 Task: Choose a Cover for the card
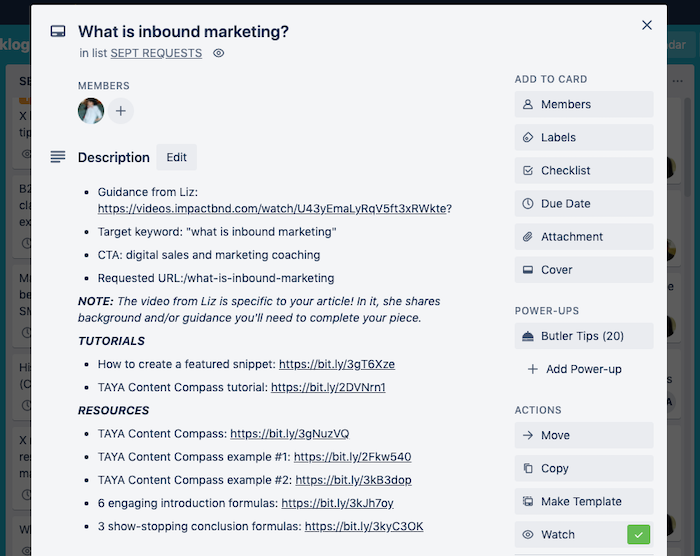pos(584,270)
